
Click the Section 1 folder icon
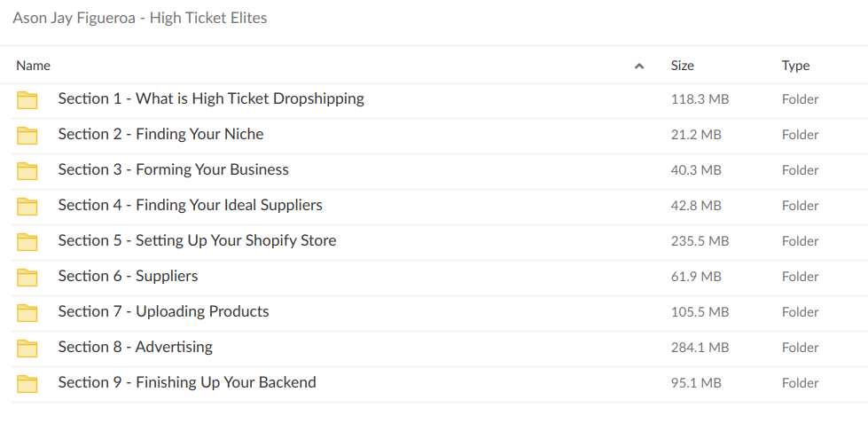tap(27, 99)
